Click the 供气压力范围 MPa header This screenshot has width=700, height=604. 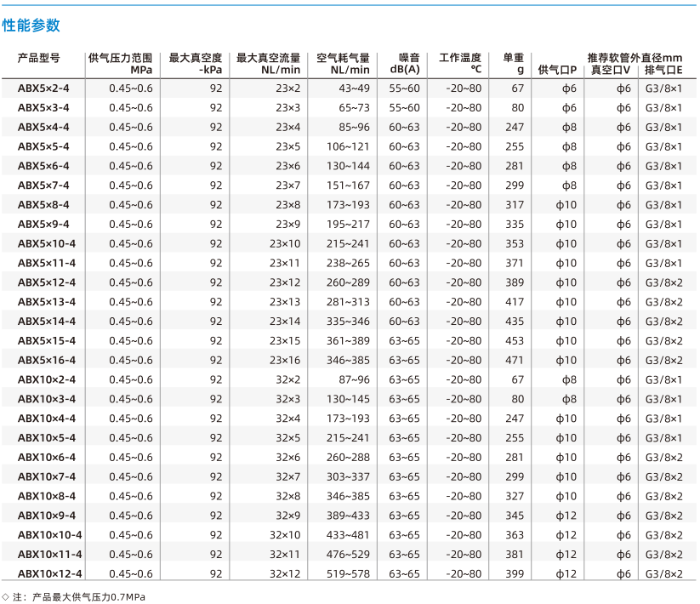click(x=120, y=64)
